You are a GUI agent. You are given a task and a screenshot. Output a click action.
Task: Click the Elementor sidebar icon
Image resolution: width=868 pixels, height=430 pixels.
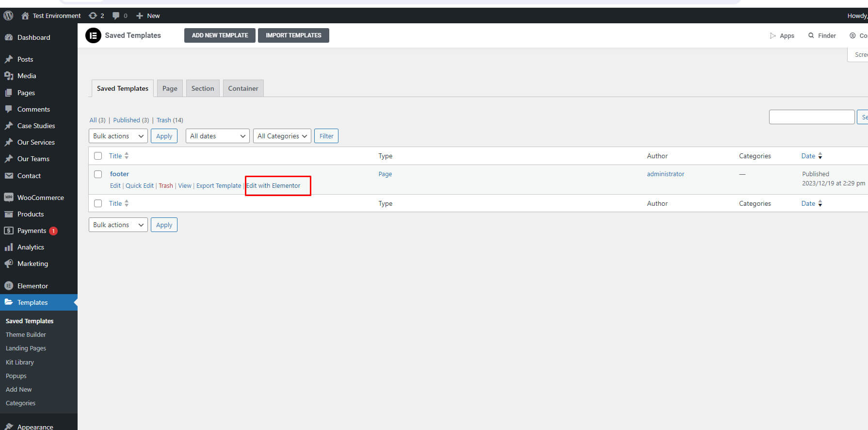(x=9, y=286)
